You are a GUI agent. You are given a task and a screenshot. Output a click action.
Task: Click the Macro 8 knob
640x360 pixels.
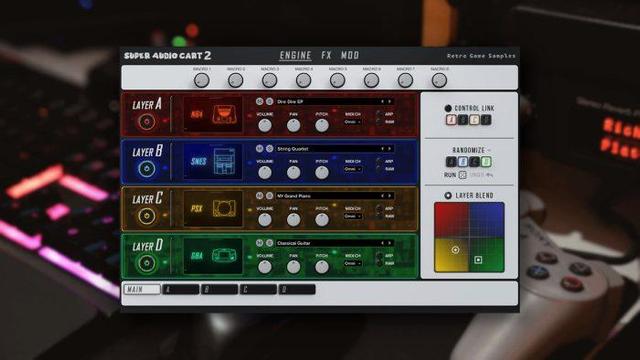tap(439, 80)
